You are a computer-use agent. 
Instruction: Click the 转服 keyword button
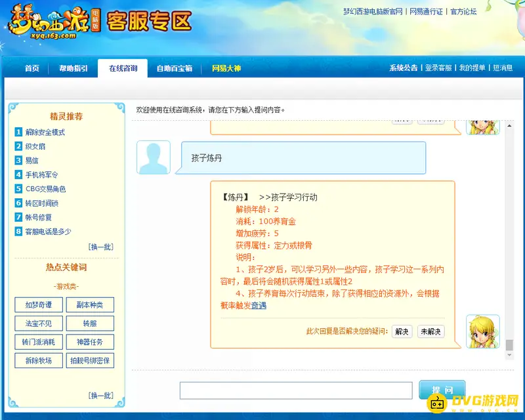pyautogui.click(x=90, y=324)
